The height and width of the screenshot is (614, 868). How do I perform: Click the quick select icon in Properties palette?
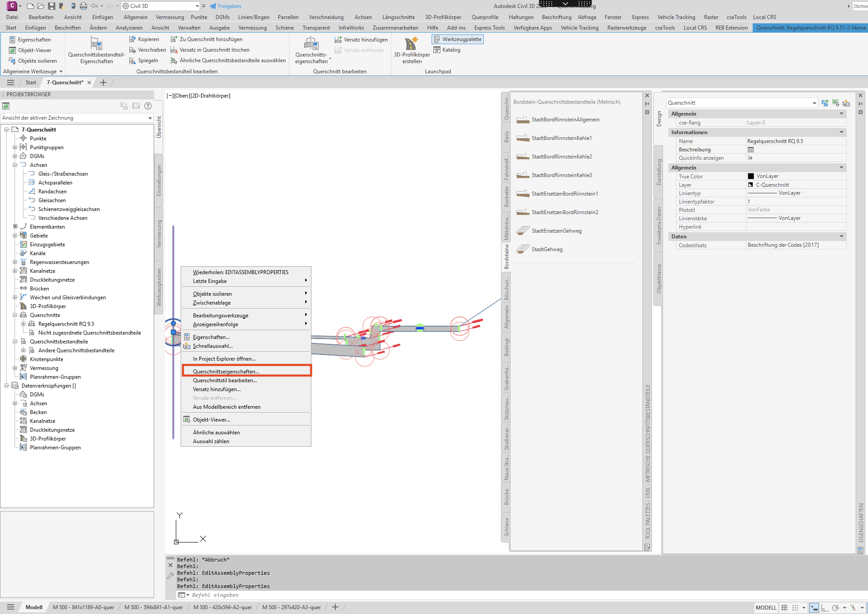click(x=846, y=103)
